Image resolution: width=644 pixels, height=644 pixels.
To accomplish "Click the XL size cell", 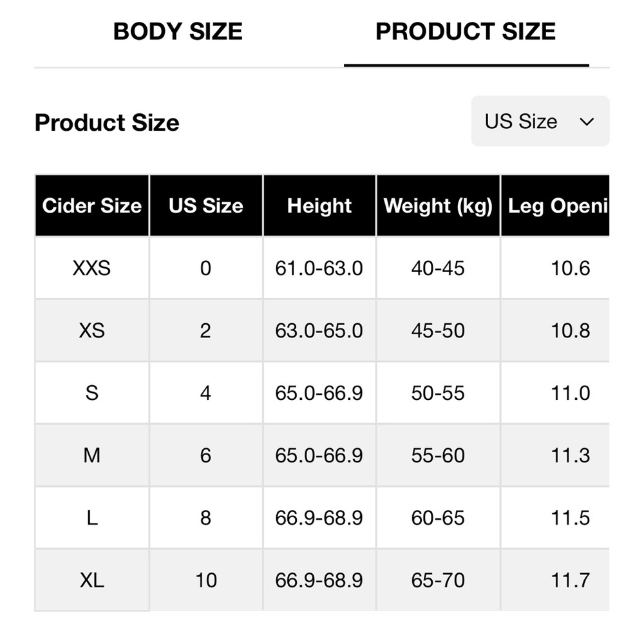I will 92,580.
